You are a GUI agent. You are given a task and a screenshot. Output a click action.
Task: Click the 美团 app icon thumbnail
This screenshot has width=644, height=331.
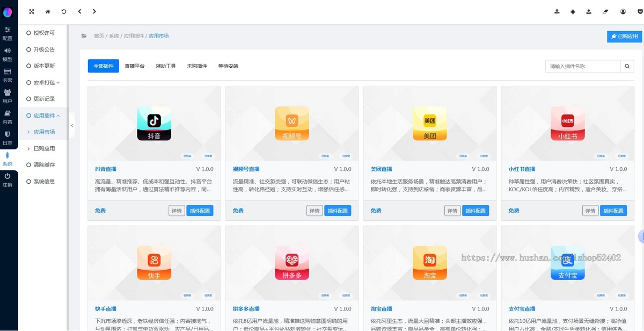point(430,124)
